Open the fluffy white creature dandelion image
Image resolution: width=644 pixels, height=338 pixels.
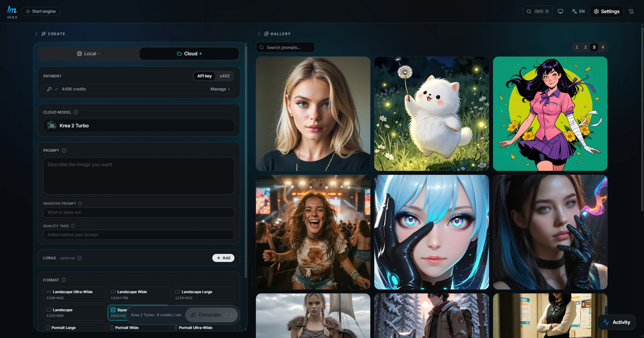pos(431,114)
